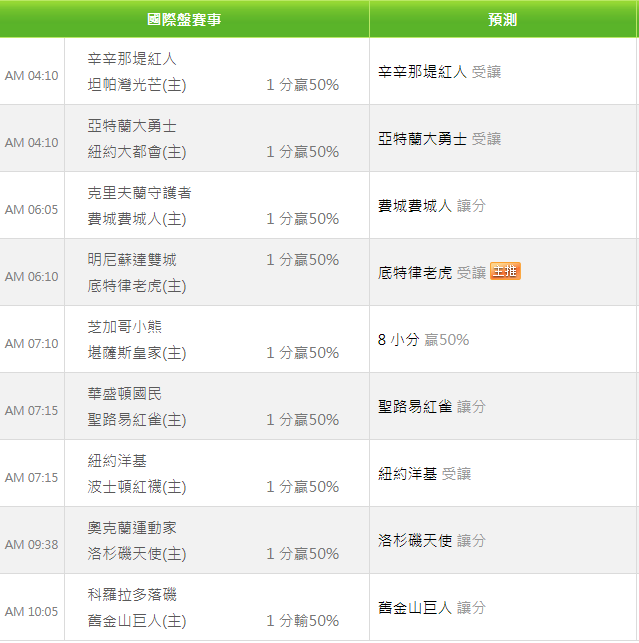Click 1 分贏50% odds beside 聖路易紅雀(主)
This screenshot has width=639, height=643.
[303, 420]
